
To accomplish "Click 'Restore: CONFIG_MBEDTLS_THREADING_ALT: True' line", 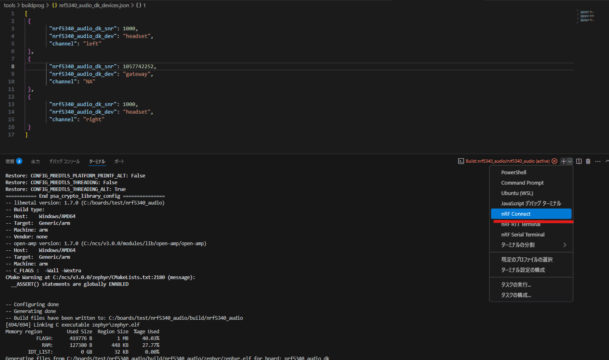I will [x=66, y=189].
